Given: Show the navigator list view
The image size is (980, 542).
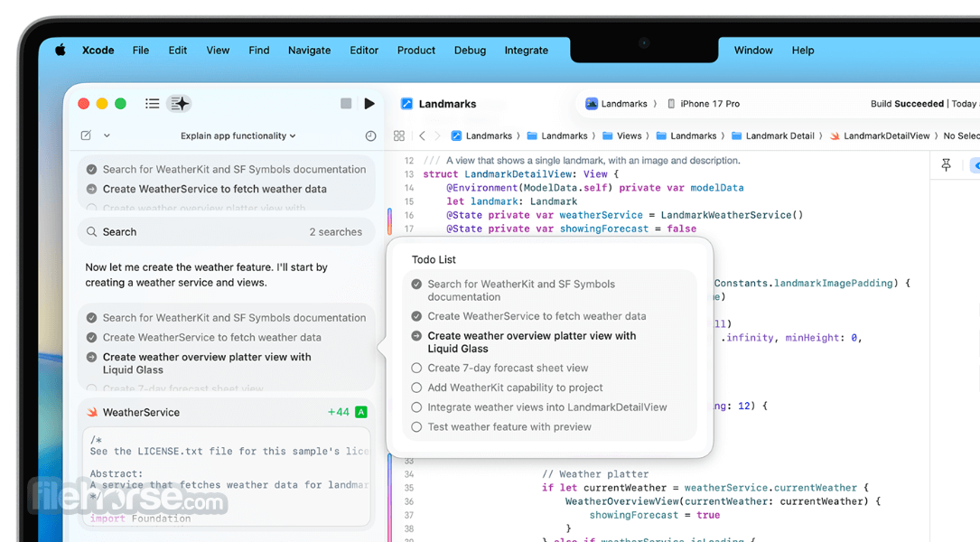Looking at the screenshot, I should point(152,104).
